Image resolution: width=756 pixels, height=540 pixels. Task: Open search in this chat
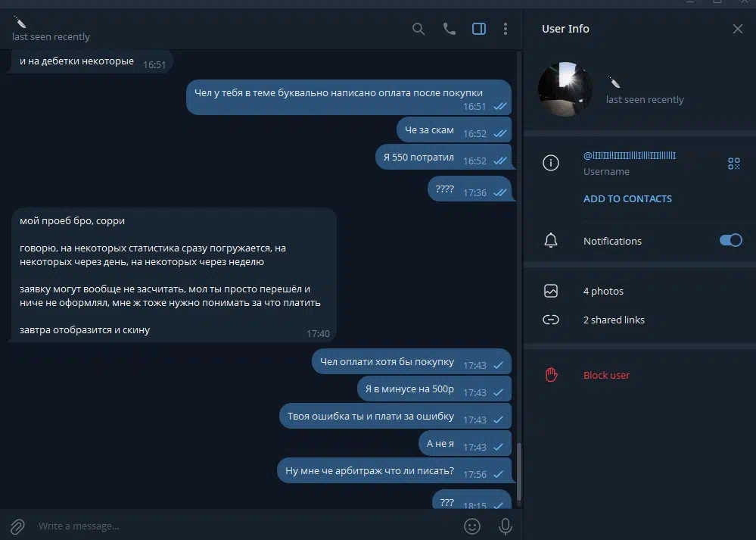(418, 29)
